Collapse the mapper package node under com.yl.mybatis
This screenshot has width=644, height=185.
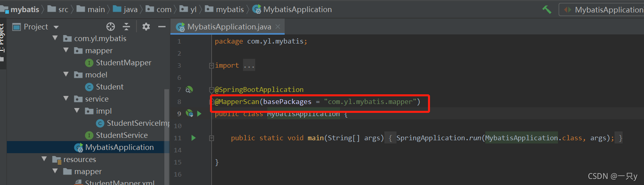click(66, 50)
